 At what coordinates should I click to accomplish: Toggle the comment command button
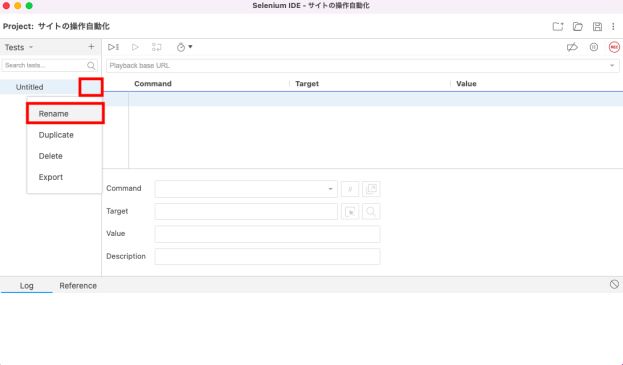(350, 189)
